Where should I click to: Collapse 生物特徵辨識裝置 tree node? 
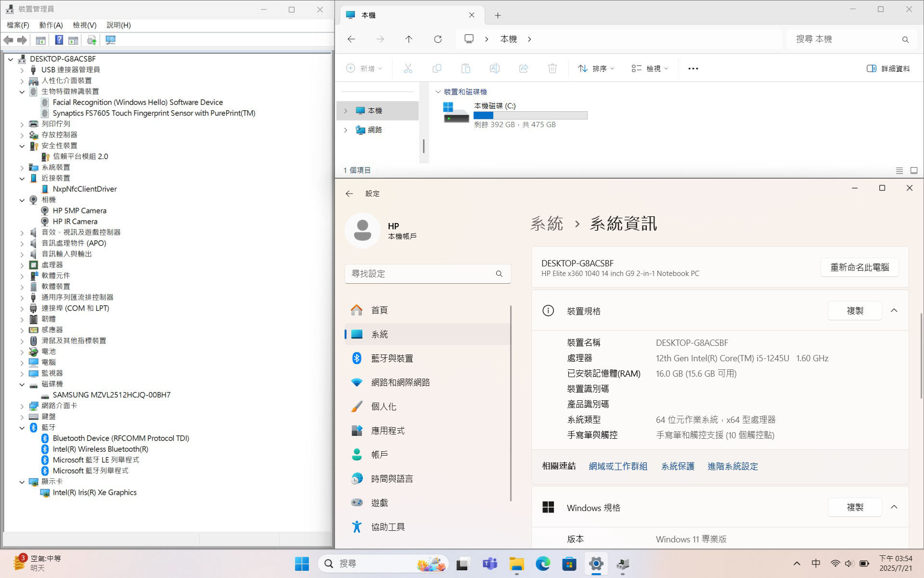click(x=22, y=92)
